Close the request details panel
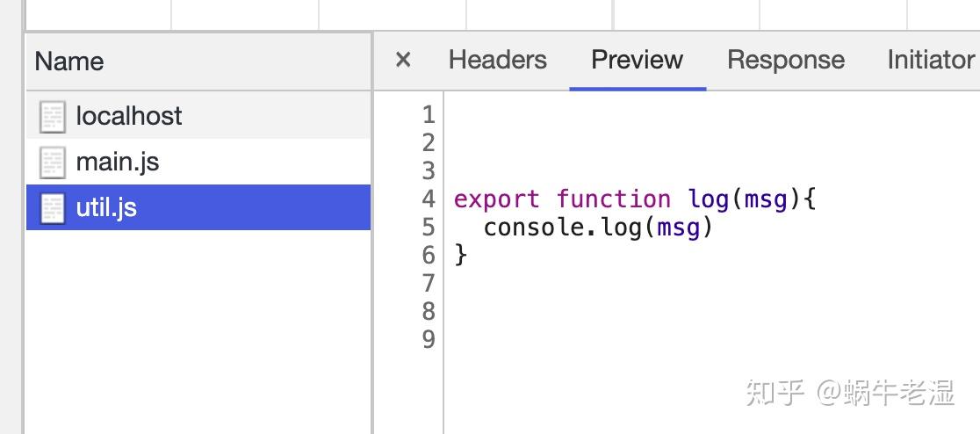Image resolution: width=980 pixels, height=434 pixels. click(x=403, y=60)
